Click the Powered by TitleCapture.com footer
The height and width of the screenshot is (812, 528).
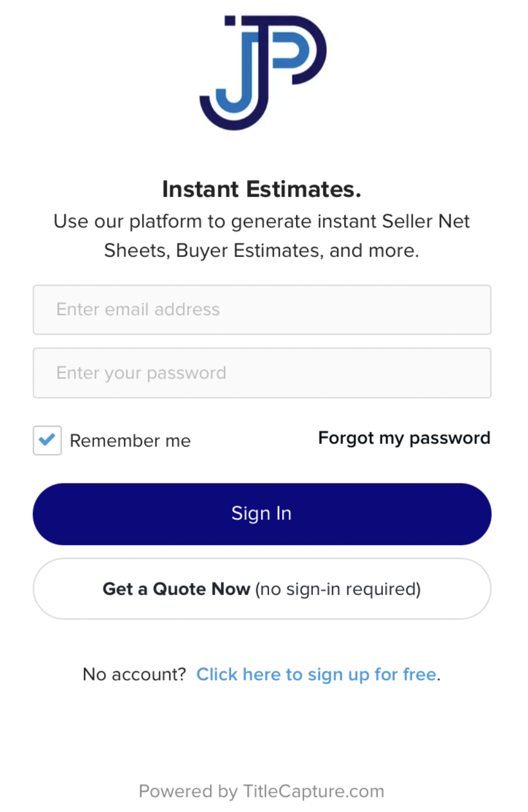coord(261,791)
